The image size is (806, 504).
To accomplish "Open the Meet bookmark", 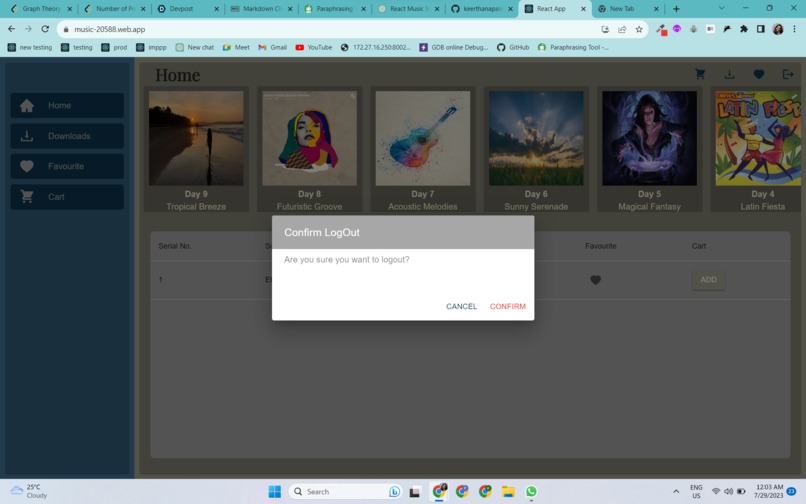I will [x=236, y=47].
